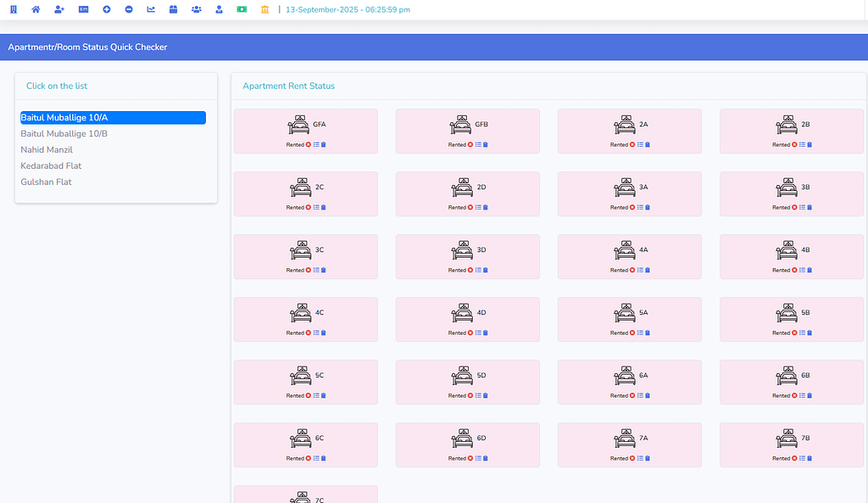Click the add-user icon in top toolbar
The height and width of the screenshot is (503, 868).
(x=59, y=9)
